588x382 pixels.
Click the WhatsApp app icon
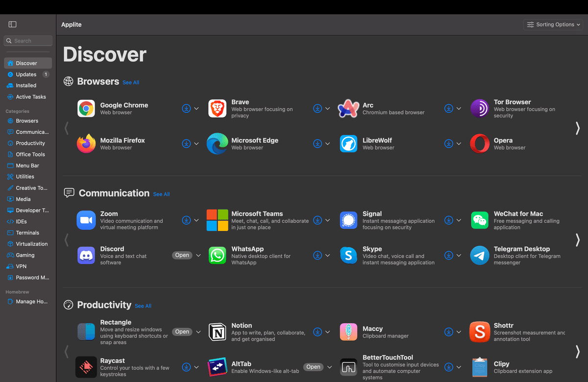click(217, 256)
